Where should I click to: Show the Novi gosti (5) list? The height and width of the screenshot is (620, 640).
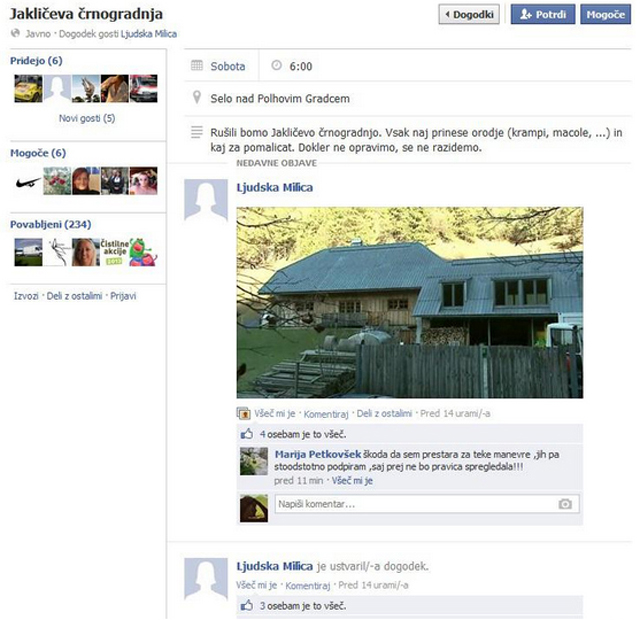(87, 118)
